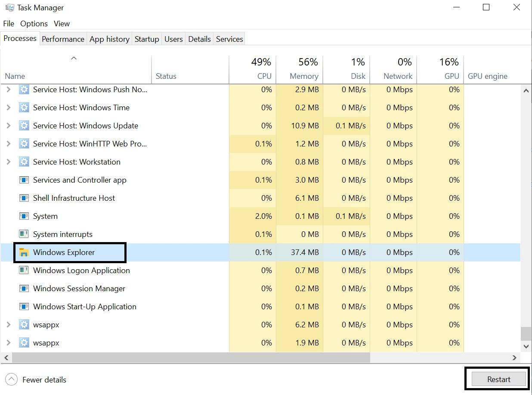Sort by the GPU column header
The height and width of the screenshot is (395, 532).
(440, 69)
